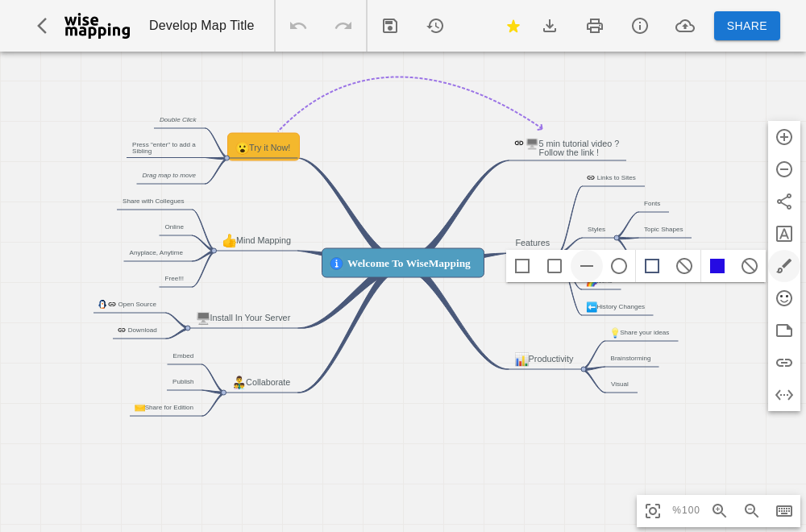Screen dimensions: 806x532
Task: Click the %100 zoom level text
Action: (x=686, y=510)
